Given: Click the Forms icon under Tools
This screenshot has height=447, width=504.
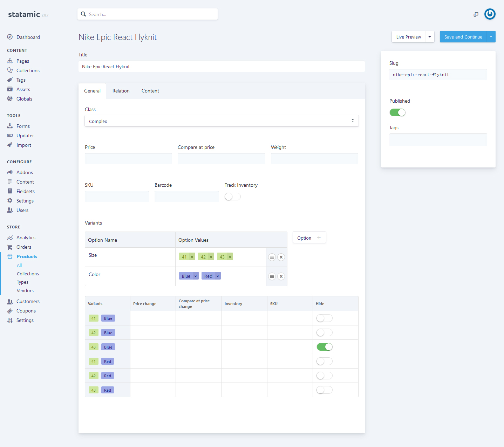Looking at the screenshot, I should (10, 126).
